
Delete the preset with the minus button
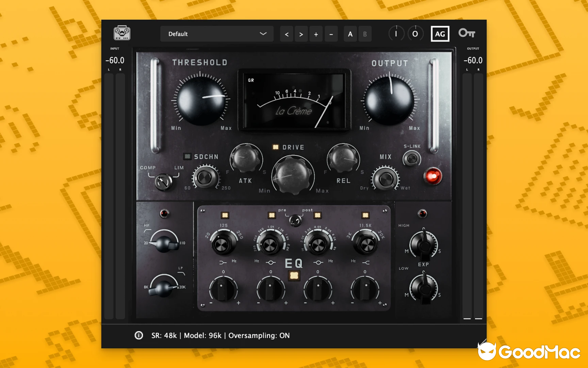[x=331, y=34]
